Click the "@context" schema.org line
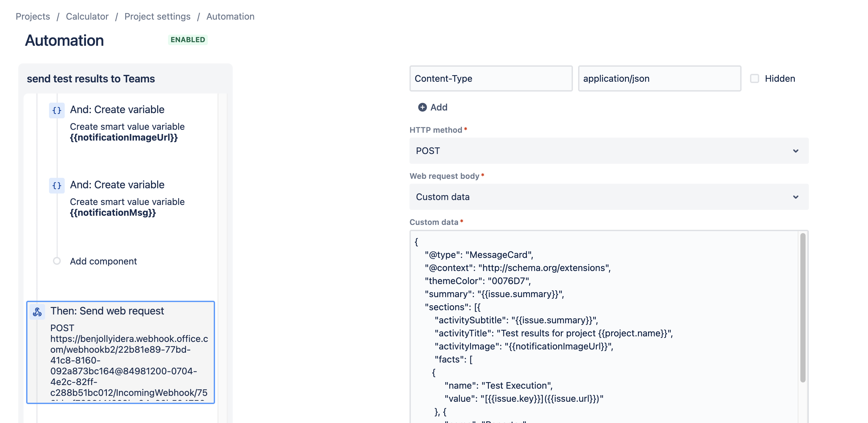The width and height of the screenshot is (868, 423). (518, 268)
